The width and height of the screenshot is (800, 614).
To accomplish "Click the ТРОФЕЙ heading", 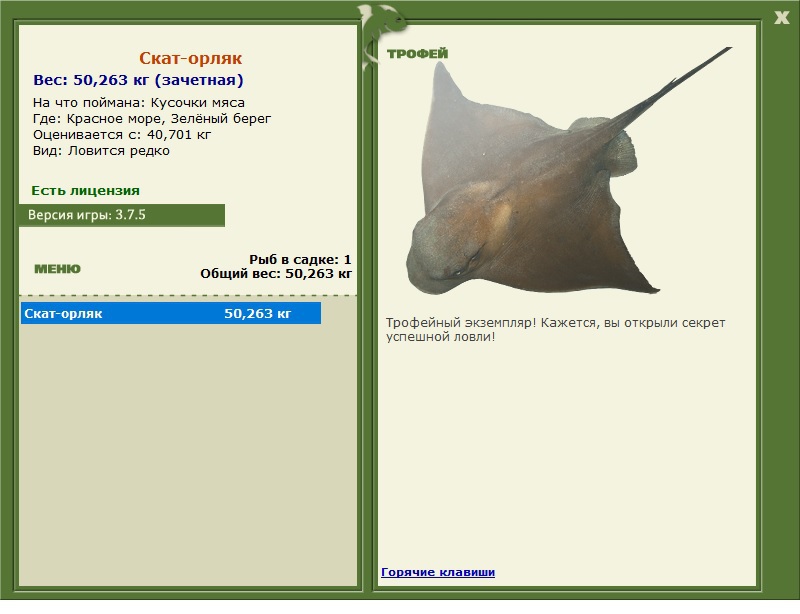I will [x=417, y=54].
